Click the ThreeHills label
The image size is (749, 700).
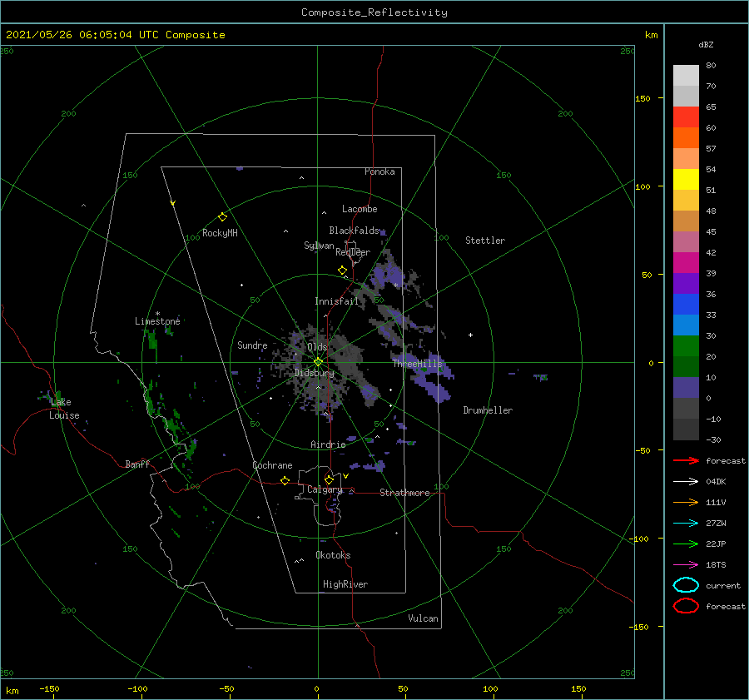[x=418, y=364]
